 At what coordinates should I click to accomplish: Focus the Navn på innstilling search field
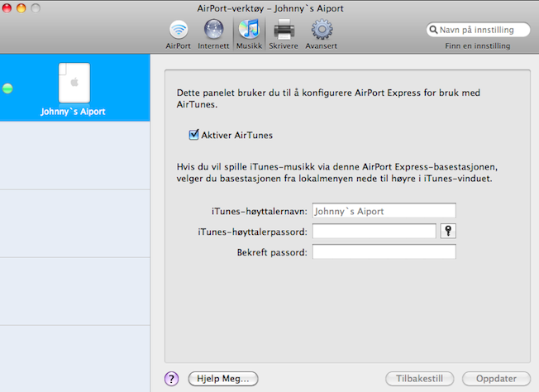[x=478, y=30]
